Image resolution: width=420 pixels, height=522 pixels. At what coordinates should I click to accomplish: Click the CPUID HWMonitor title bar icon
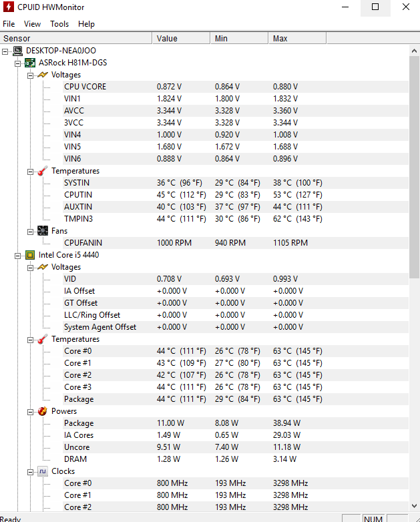[8, 7]
